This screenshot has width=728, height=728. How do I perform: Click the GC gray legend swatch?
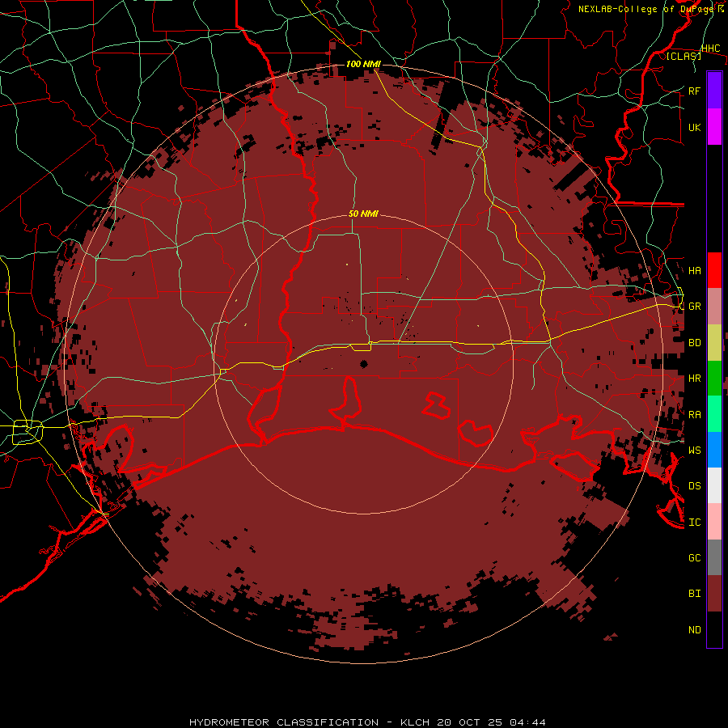pyautogui.click(x=714, y=557)
